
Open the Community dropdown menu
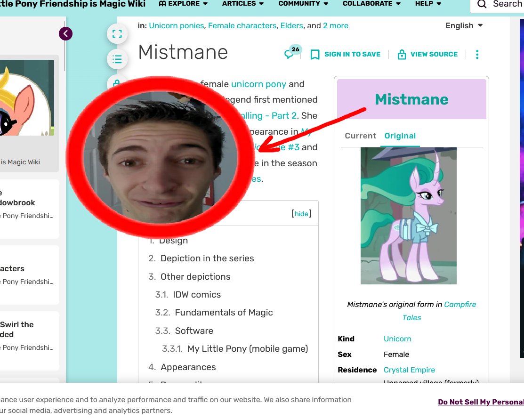click(303, 4)
